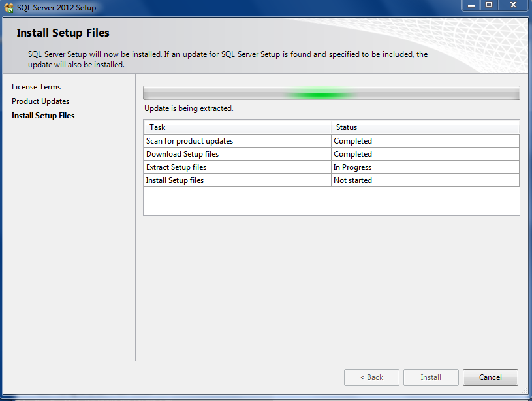Image resolution: width=532 pixels, height=401 pixels.
Task: Click the 'Update is being extracted.' message
Action: point(189,108)
